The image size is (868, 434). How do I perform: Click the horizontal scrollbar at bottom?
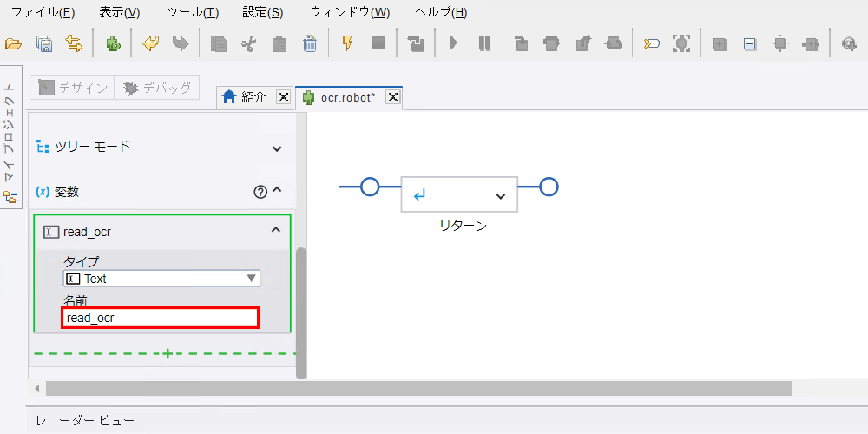point(418,389)
